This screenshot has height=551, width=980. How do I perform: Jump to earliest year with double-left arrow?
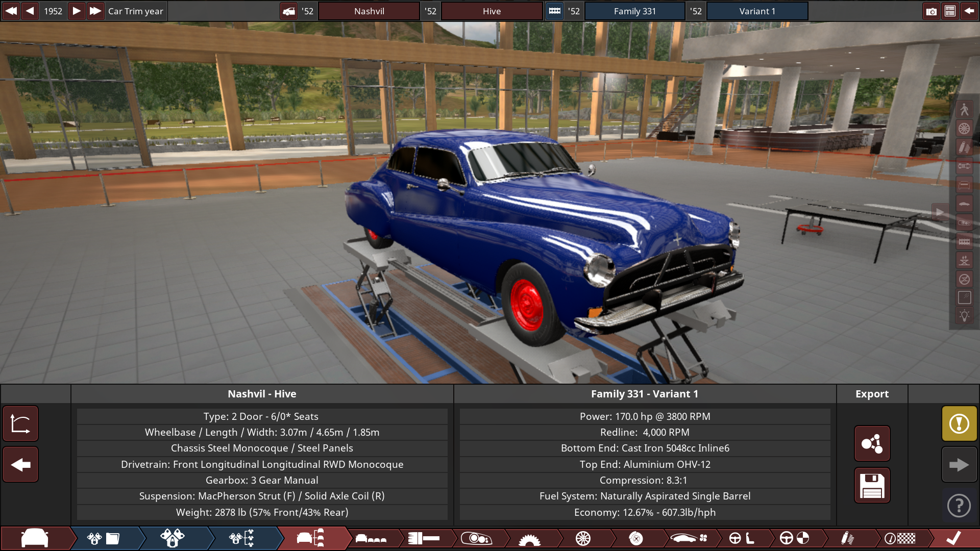point(11,11)
